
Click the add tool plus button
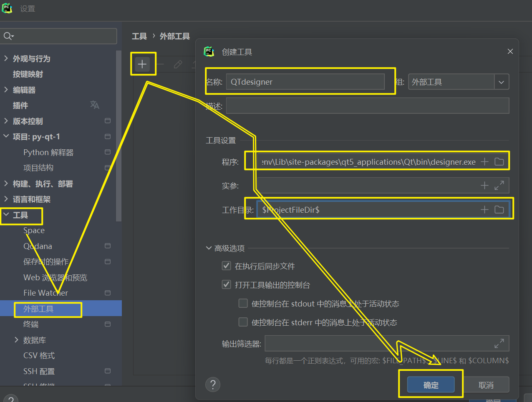[x=142, y=64]
